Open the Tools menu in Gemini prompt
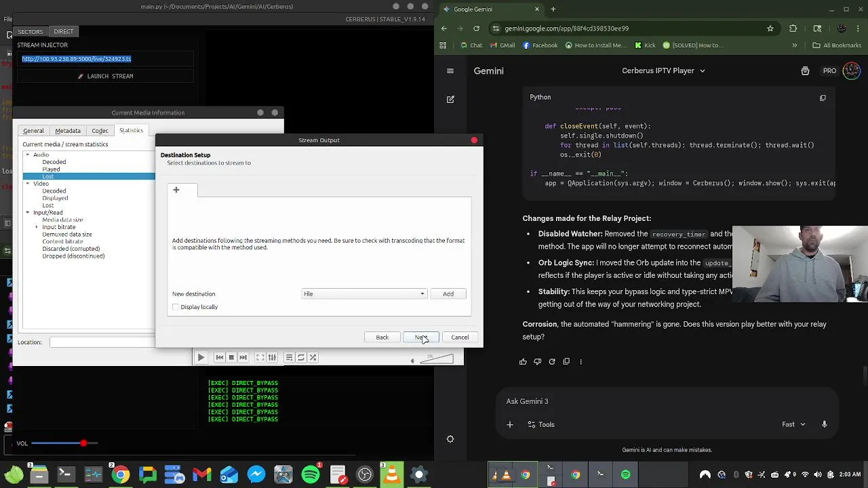Image resolution: width=868 pixels, height=488 pixels. coord(540,424)
